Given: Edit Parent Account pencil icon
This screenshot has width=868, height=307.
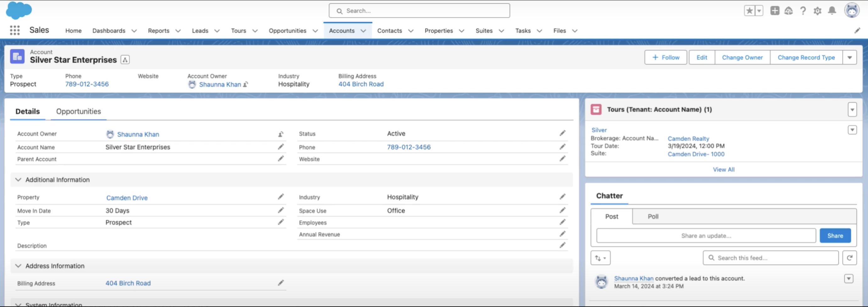Looking at the screenshot, I should pos(281,159).
